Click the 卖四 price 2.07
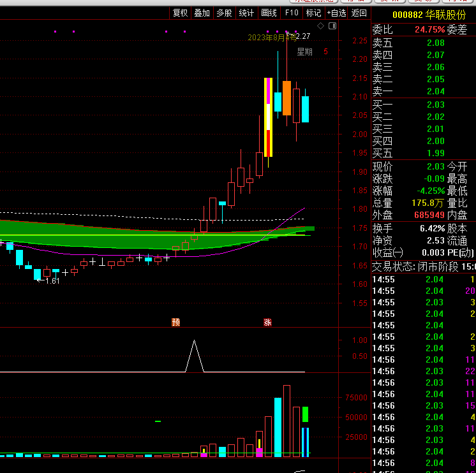Viewport: 476px width, 473px height. 436,55
